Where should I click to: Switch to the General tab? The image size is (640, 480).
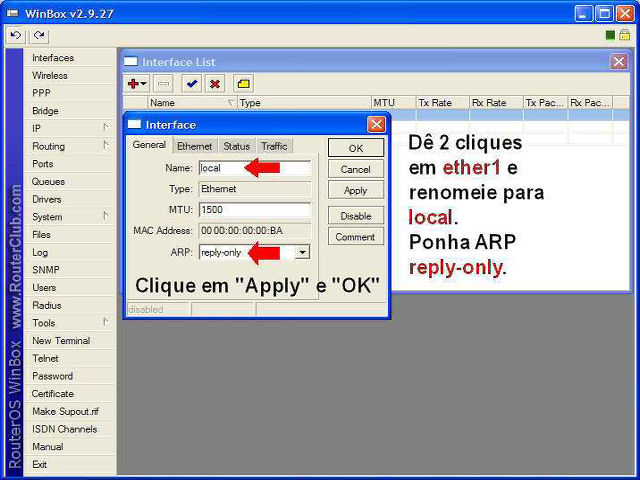[149, 145]
